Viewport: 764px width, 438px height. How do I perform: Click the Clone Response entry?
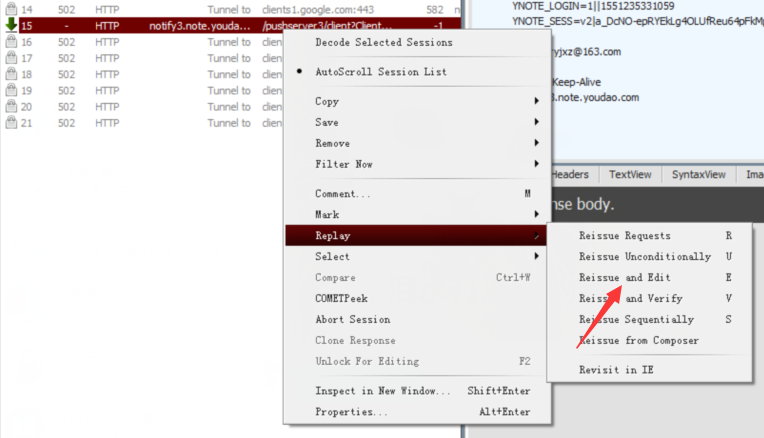(418, 340)
